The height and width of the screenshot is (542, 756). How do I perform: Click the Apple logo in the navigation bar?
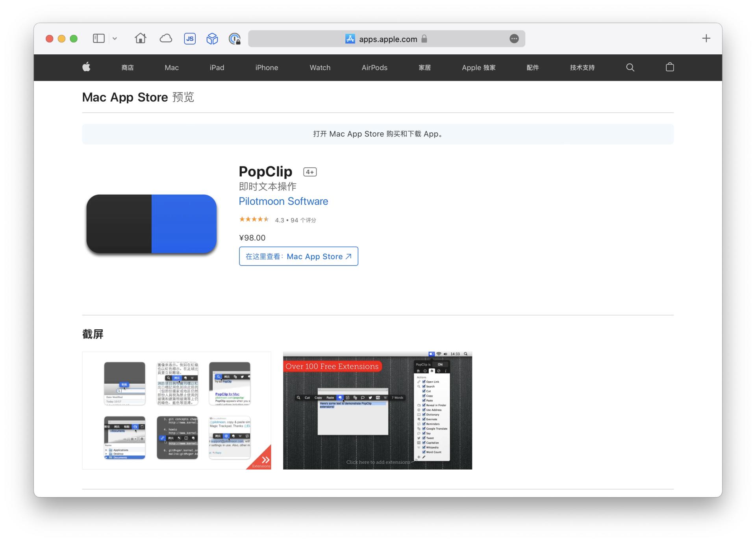click(x=86, y=67)
